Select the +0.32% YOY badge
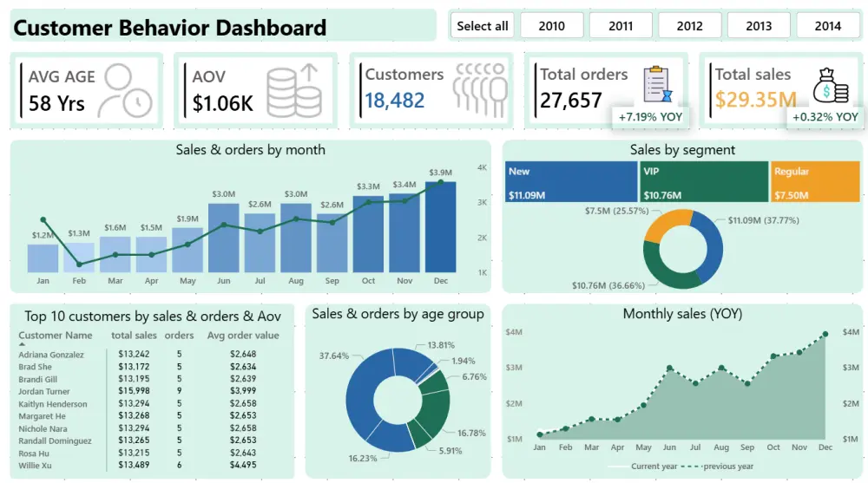The height and width of the screenshot is (483, 868). pyautogui.click(x=825, y=117)
